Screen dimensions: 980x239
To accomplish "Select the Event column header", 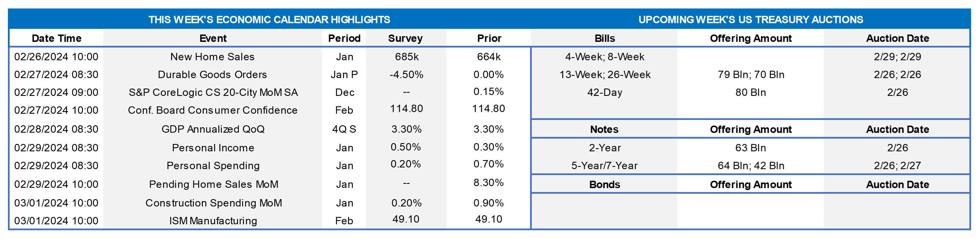I will (213, 38).
